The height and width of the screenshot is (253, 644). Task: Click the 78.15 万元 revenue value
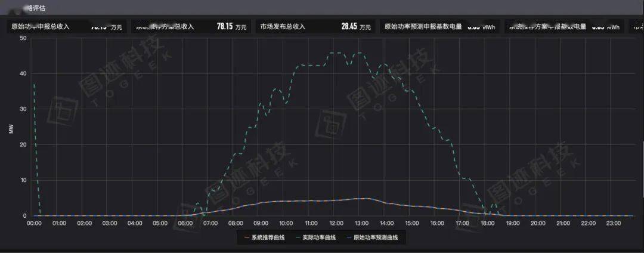click(224, 27)
